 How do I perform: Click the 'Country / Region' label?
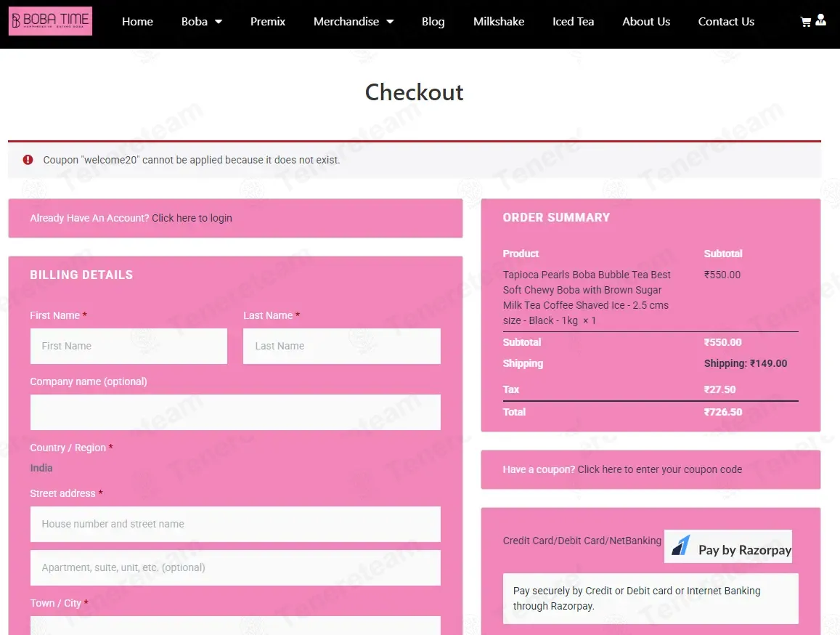[68, 448]
